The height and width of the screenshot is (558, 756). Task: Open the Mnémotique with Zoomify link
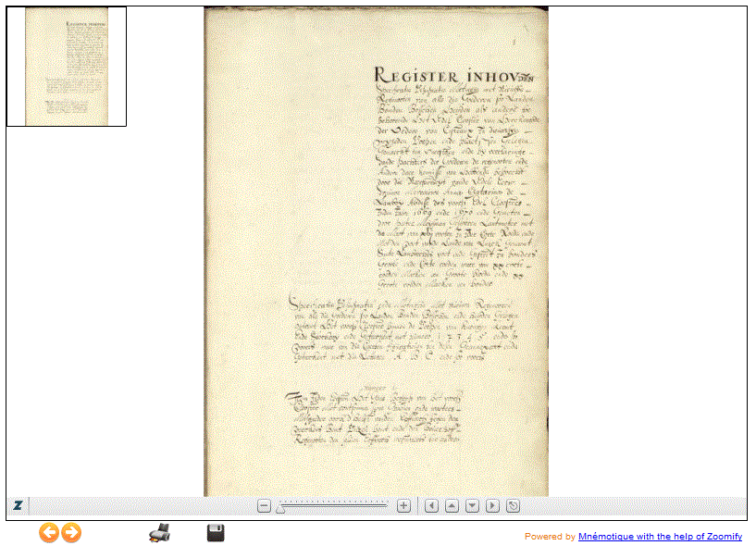(659, 537)
